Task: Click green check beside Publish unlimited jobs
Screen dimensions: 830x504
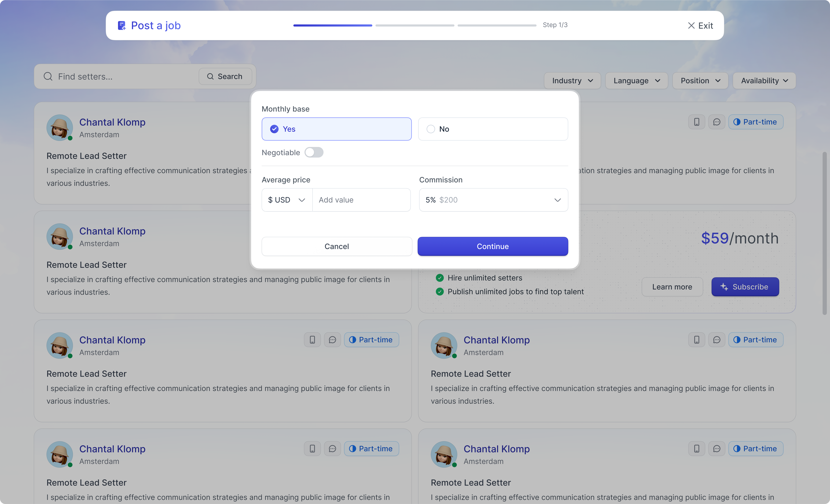Action: point(440,292)
